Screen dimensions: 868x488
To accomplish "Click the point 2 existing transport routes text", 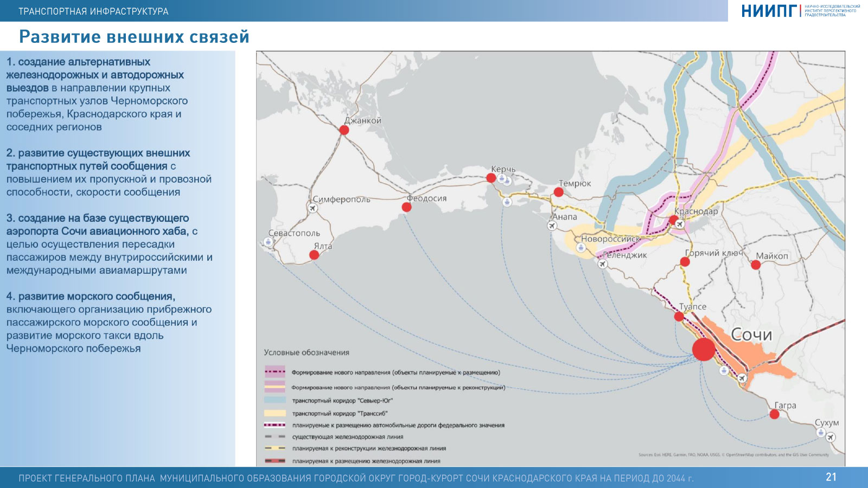I will 109,172.
